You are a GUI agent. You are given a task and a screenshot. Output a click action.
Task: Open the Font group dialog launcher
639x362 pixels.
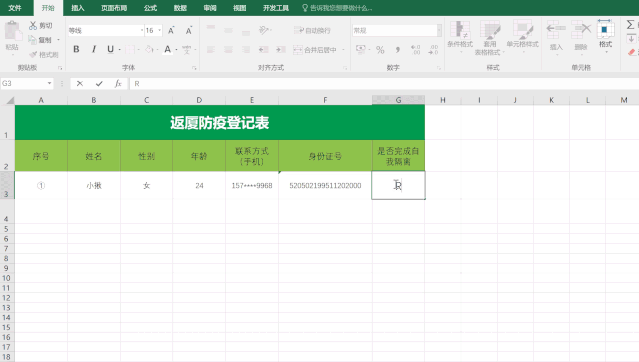tap(194, 68)
